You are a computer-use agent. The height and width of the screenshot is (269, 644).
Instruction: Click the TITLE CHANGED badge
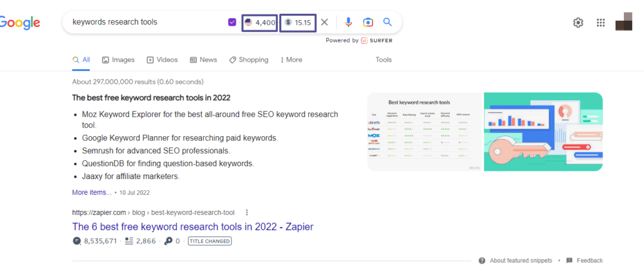[x=210, y=241]
